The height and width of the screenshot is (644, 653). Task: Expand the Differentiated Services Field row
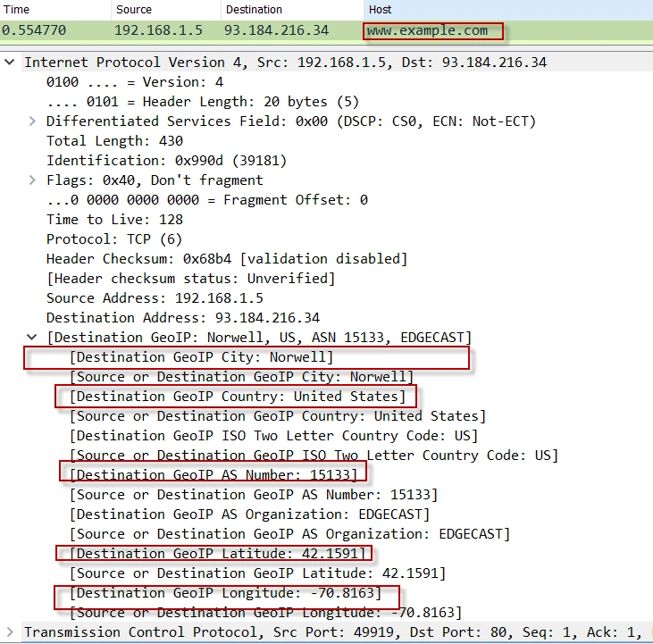tap(33, 121)
